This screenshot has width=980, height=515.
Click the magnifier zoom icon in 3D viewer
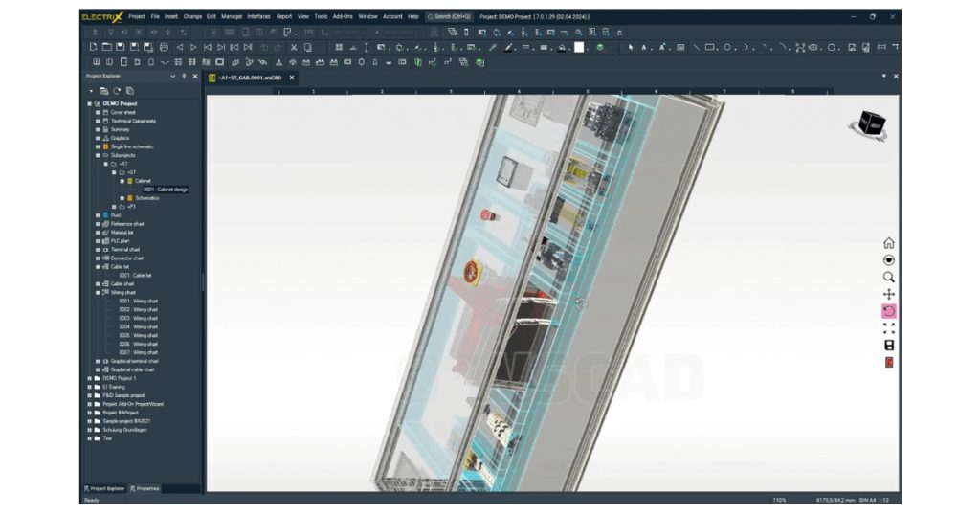coord(889,277)
